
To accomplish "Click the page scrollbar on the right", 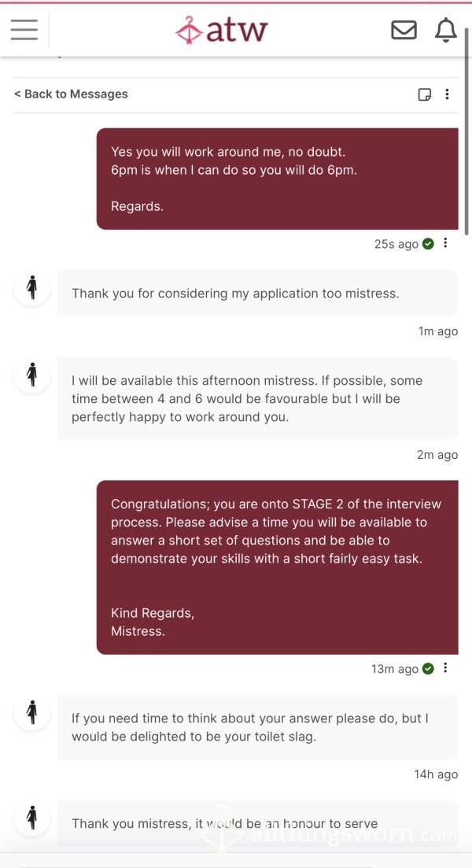I will pos(467,133).
